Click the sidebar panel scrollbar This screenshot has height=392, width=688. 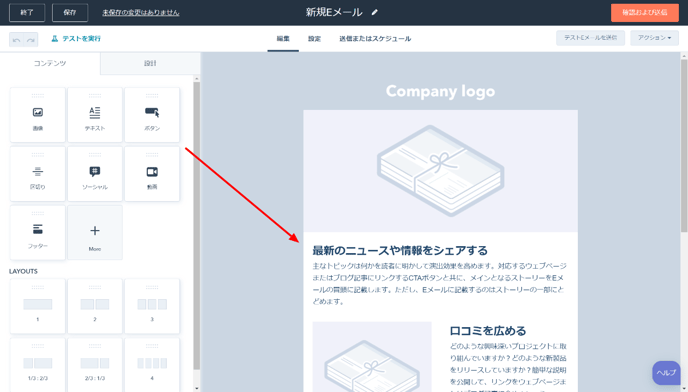(x=197, y=225)
